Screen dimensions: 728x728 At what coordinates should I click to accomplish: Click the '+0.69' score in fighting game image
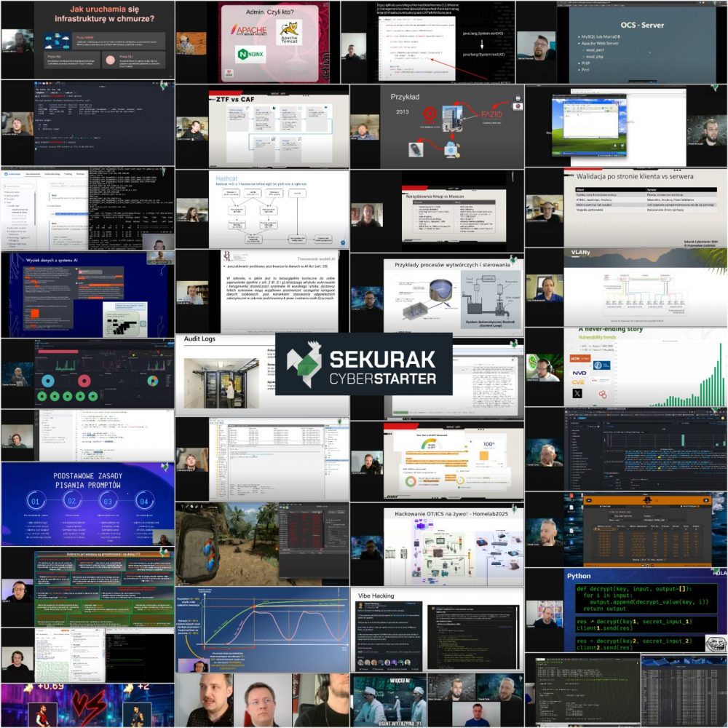tap(51, 687)
